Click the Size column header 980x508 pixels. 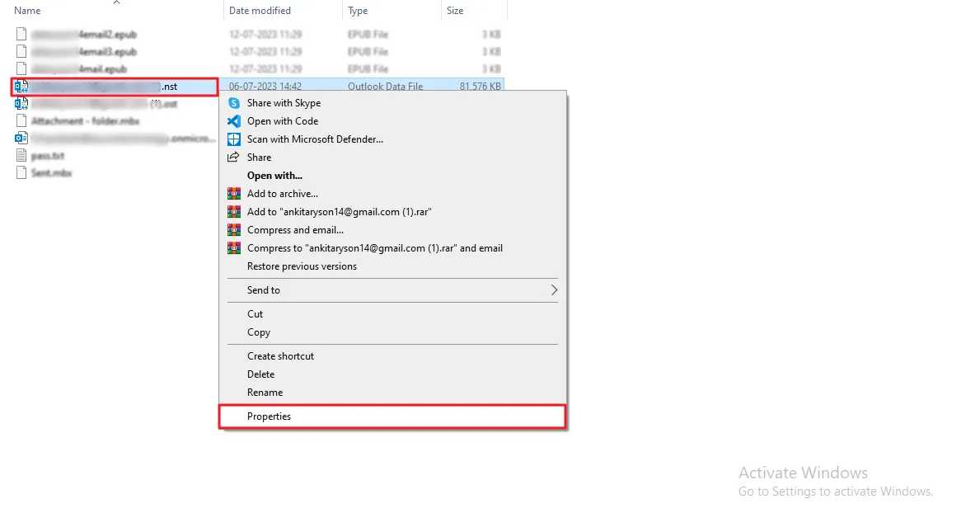coord(455,11)
